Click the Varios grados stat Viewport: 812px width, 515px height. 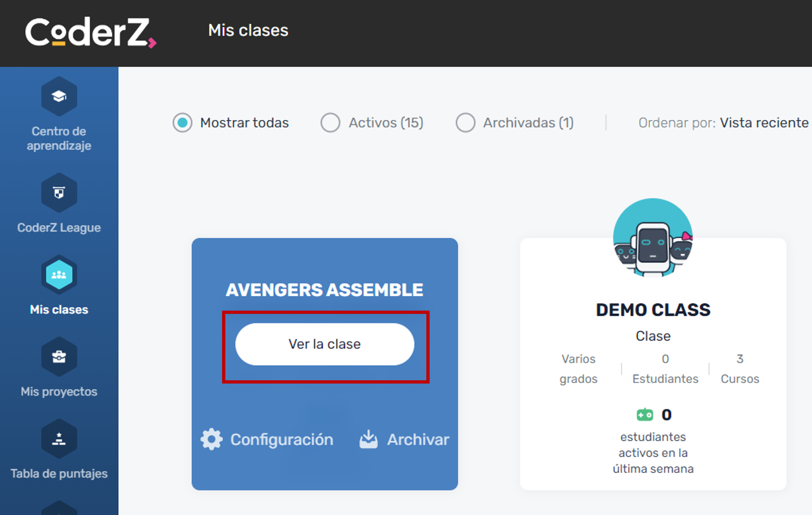pyautogui.click(x=578, y=369)
